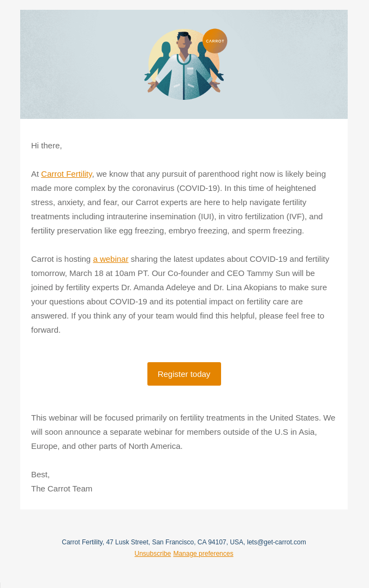
Task: Click the lets@get-carrot.com email address
Action: 276,542
